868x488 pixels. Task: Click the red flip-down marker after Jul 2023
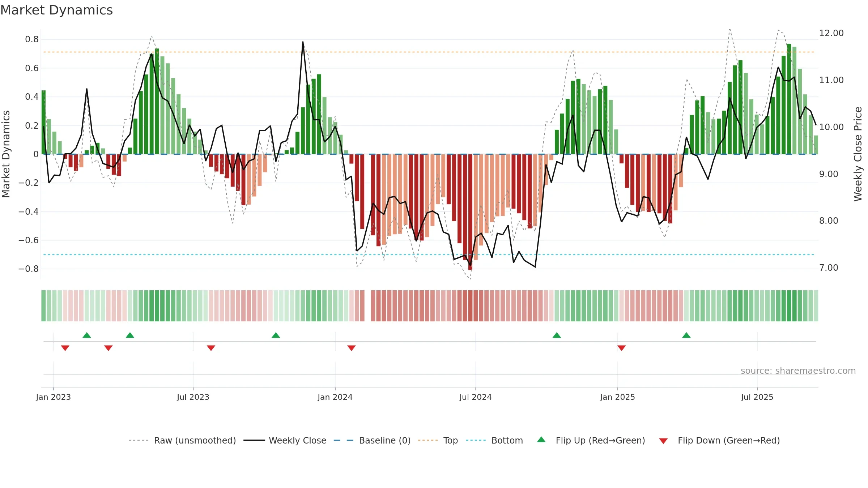[211, 348]
